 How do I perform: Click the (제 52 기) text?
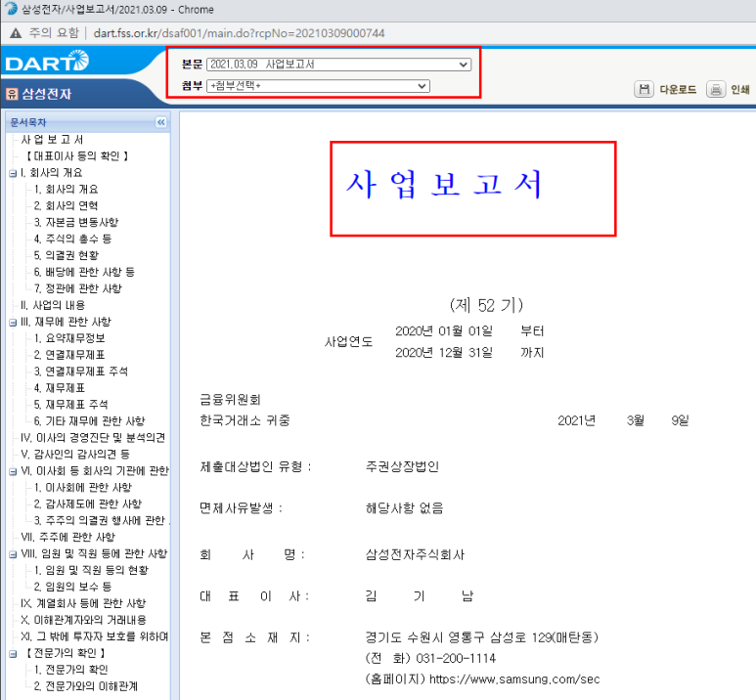tap(486, 305)
